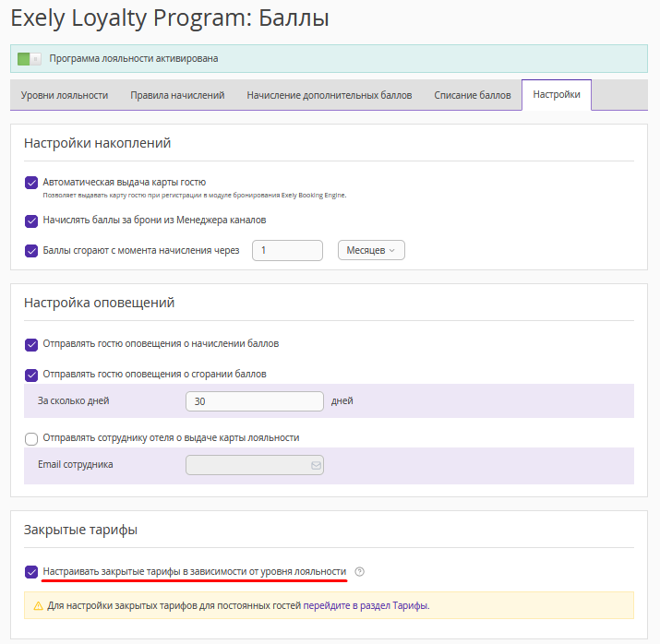Toggle notifications about сгорании баллов checkbox
660x644 pixels.
tap(31, 375)
